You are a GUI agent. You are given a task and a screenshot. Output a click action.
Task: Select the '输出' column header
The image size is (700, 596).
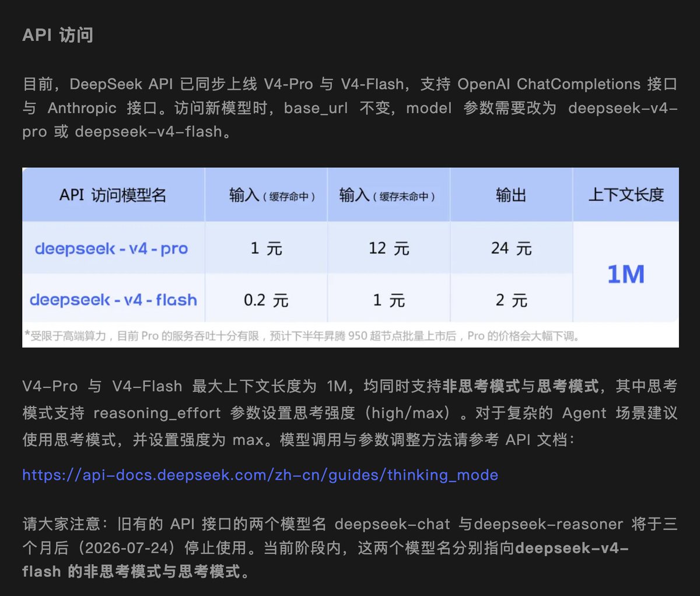click(x=511, y=195)
